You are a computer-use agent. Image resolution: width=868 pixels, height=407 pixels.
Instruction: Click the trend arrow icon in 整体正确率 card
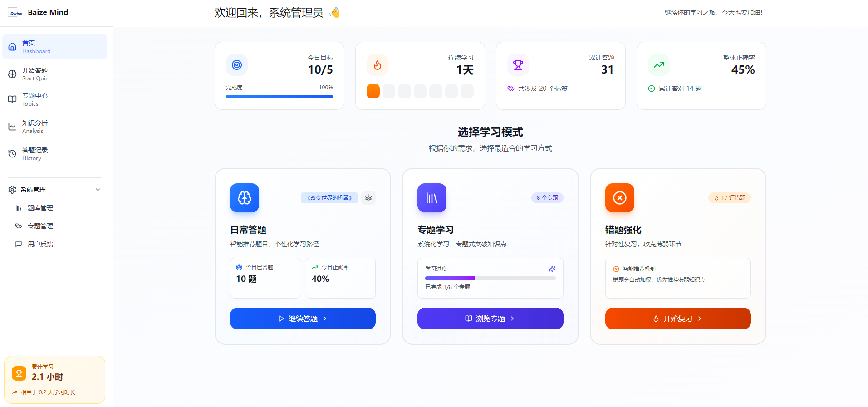[x=658, y=65]
